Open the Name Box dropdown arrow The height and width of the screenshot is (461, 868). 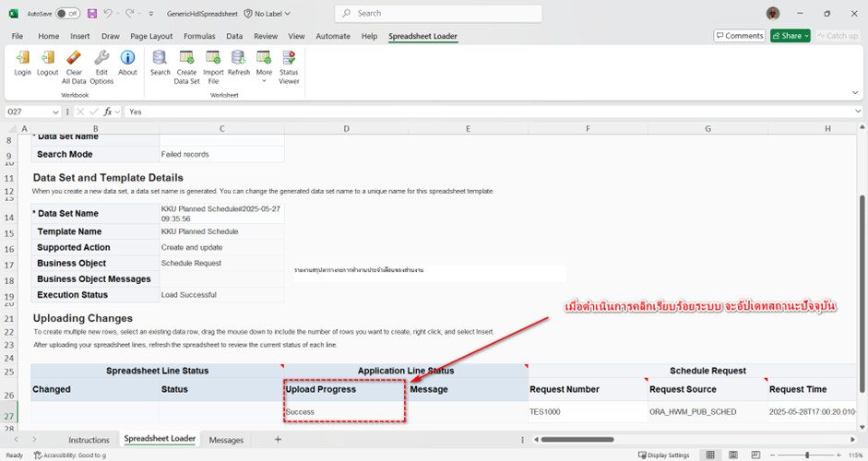coord(56,112)
